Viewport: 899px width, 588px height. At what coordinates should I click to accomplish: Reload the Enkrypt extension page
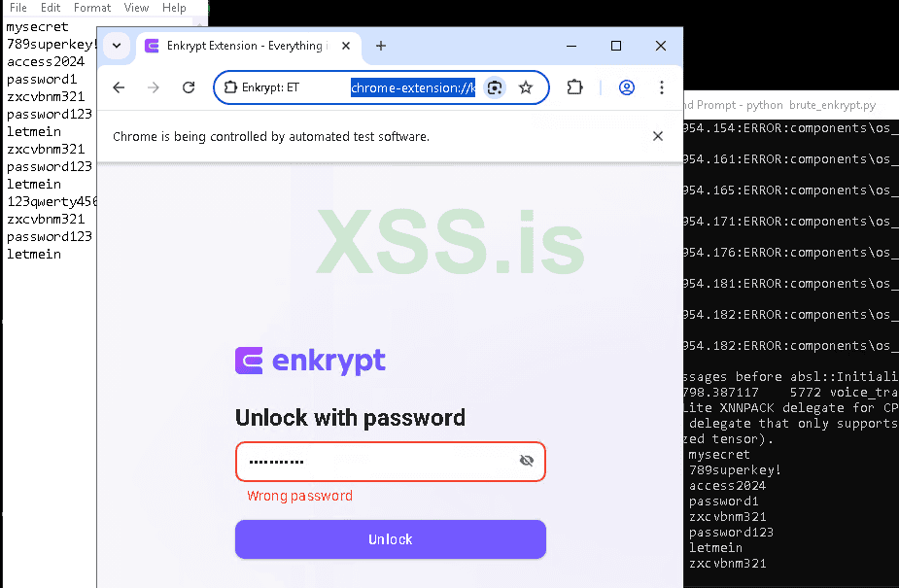click(189, 87)
